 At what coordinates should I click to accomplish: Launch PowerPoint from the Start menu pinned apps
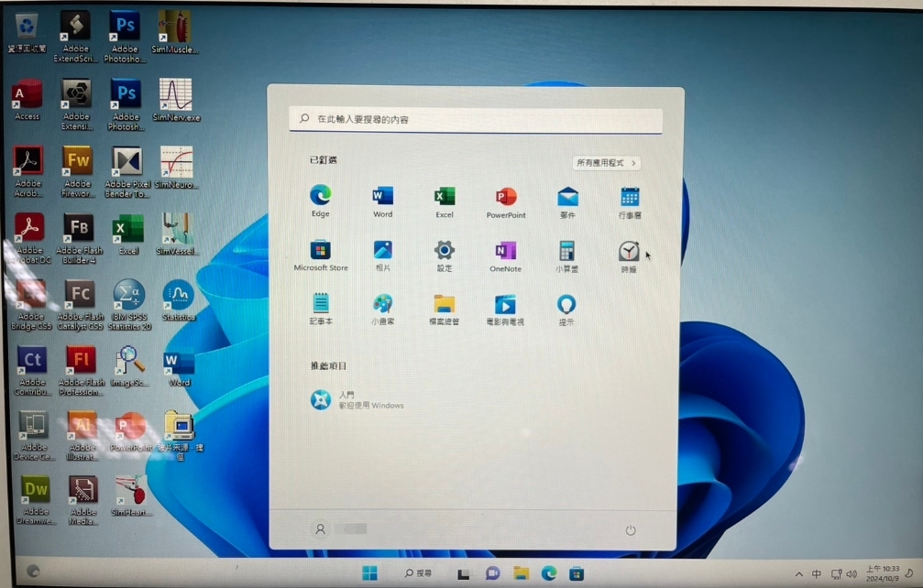(x=506, y=201)
